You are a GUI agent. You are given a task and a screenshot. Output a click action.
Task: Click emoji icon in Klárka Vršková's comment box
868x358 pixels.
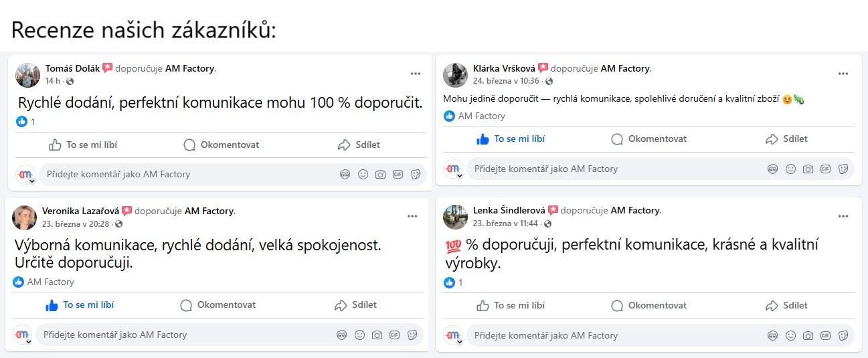point(790,169)
